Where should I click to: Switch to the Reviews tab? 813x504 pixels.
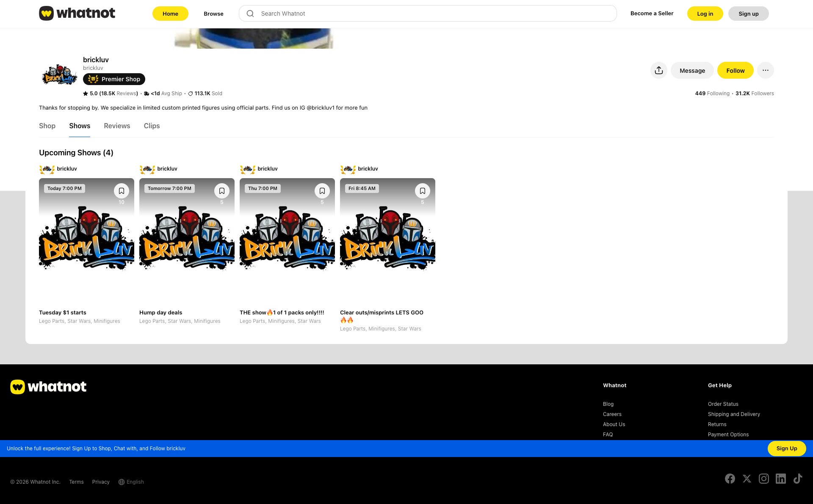coord(117,126)
